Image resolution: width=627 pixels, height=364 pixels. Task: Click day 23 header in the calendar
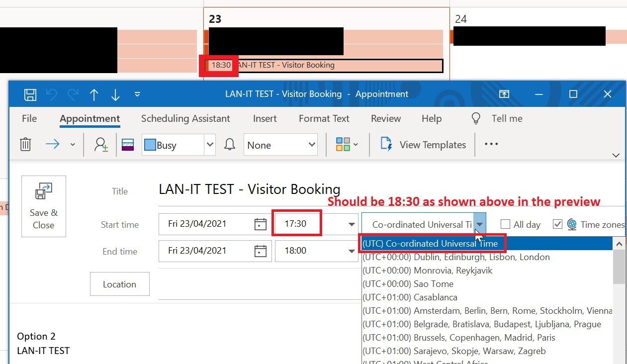click(x=215, y=19)
